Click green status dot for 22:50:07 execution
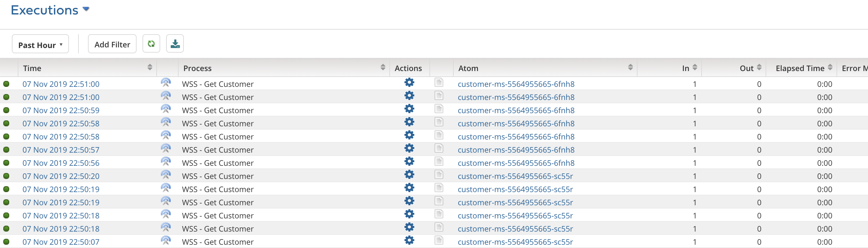 (7, 242)
